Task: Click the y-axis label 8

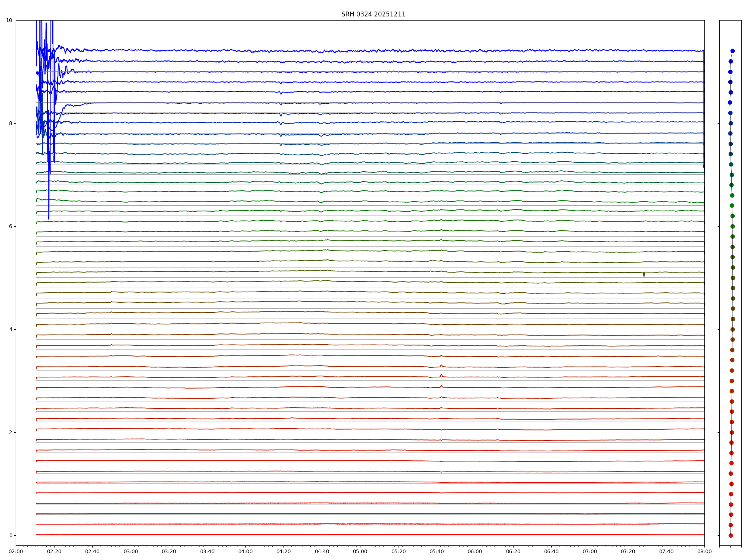Action: click(x=10, y=123)
